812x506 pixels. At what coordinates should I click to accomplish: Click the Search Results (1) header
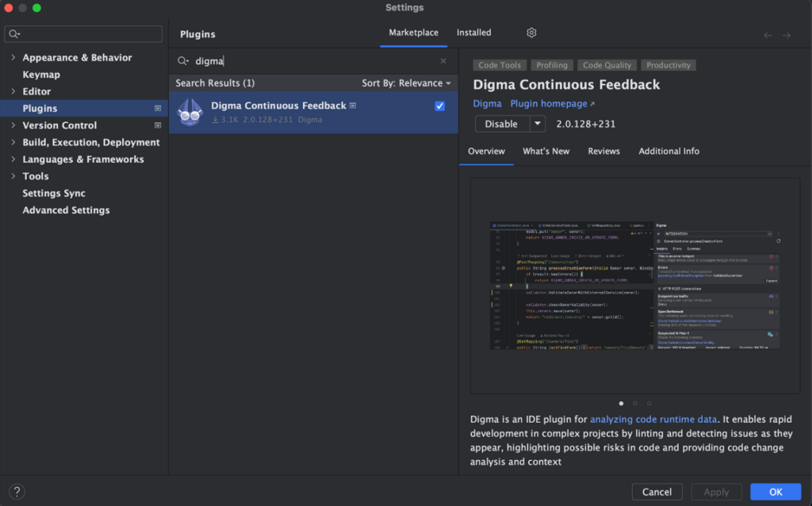[215, 82]
